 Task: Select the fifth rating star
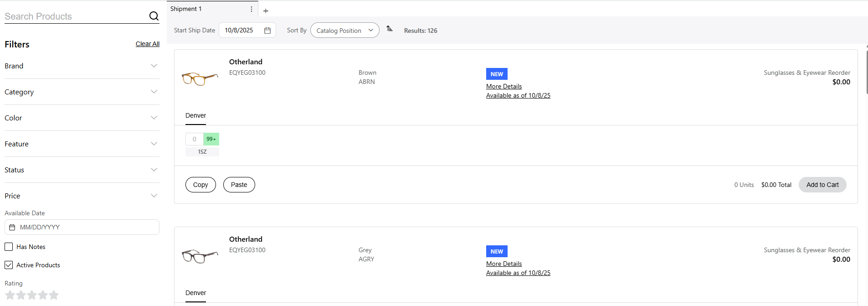(54, 295)
